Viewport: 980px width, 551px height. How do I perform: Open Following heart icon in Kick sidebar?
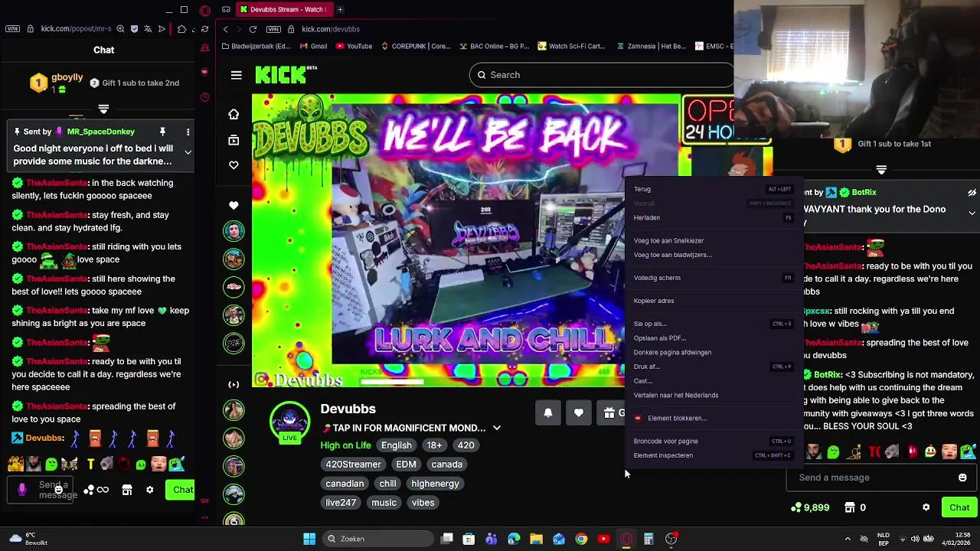click(234, 165)
